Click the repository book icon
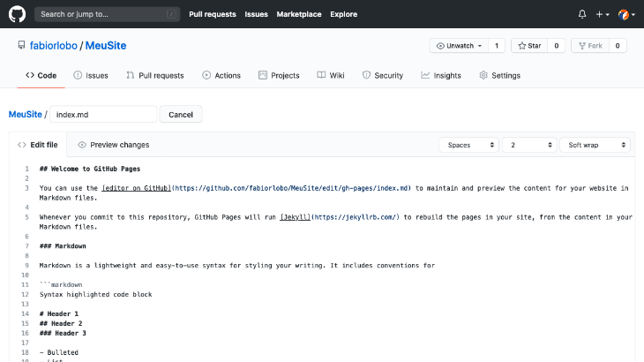 click(21, 45)
